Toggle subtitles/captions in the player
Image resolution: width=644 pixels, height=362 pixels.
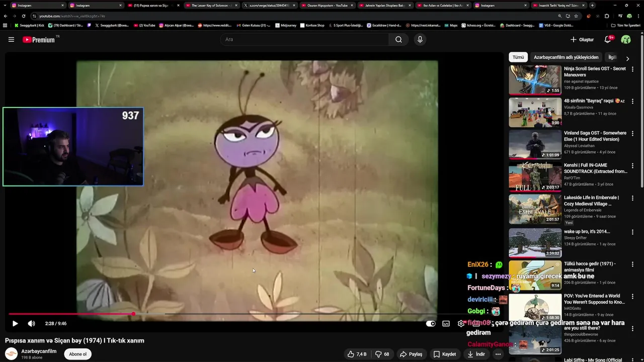tap(446, 323)
